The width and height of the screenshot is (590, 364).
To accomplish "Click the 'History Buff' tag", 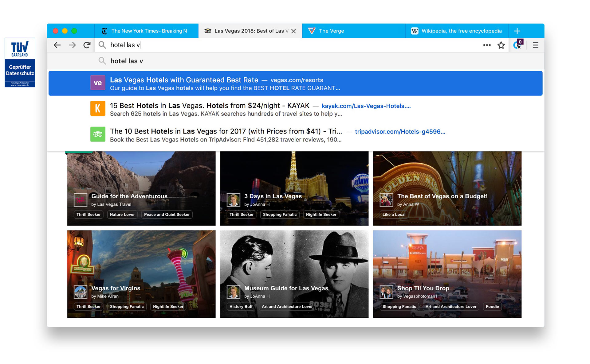I will click(x=241, y=307).
